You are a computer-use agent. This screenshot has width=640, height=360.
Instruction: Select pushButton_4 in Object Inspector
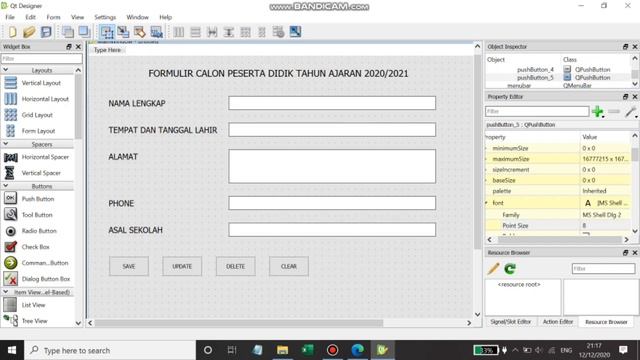(x=535, y=69)
